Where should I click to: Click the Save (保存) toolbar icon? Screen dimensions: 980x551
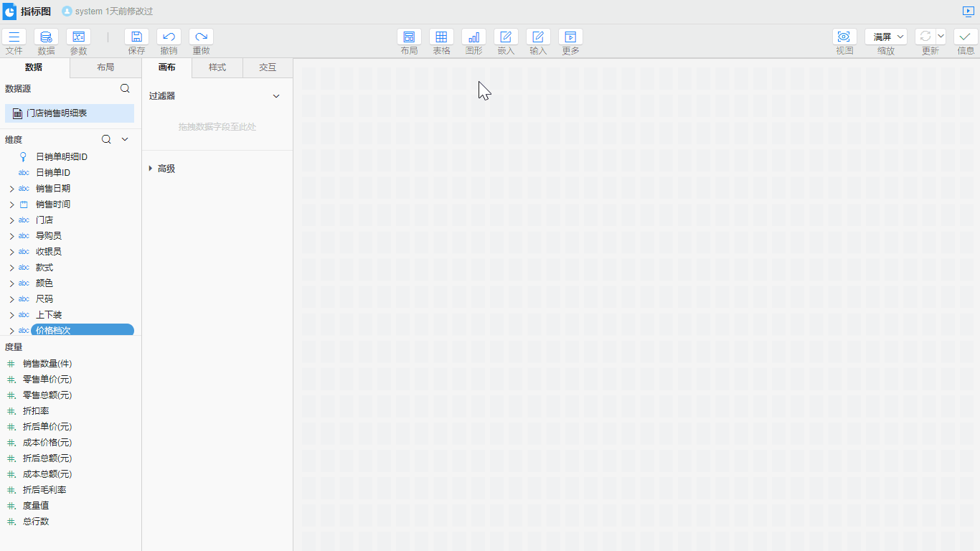click(136, 37)
